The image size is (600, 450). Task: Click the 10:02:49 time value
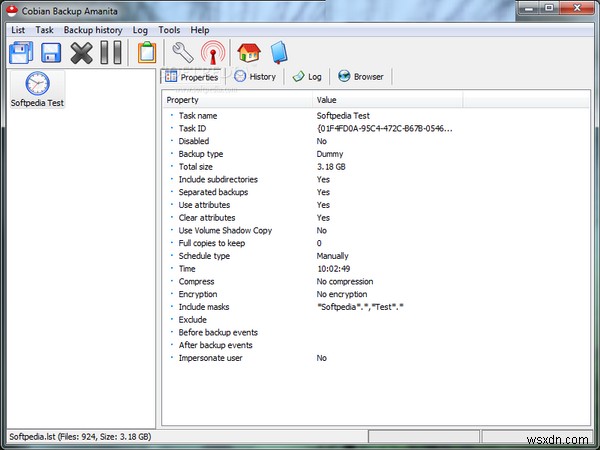(334, 269)
